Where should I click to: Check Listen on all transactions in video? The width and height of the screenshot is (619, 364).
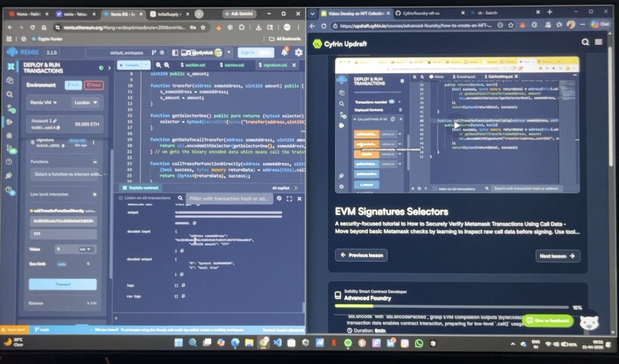point(435,189)
